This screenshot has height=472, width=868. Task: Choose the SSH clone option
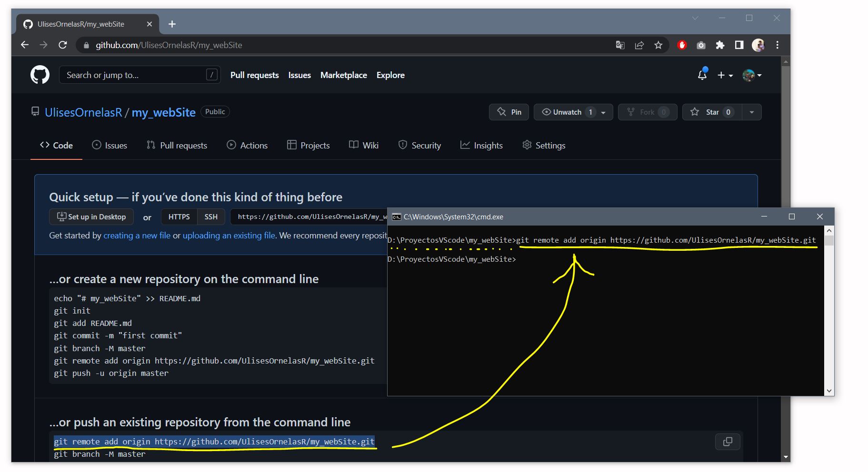point(211,216)
